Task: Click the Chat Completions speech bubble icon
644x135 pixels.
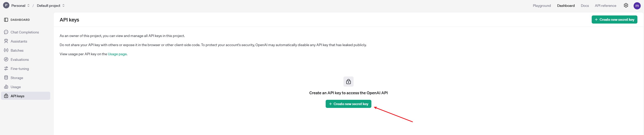Action: [x=6, y=32]
